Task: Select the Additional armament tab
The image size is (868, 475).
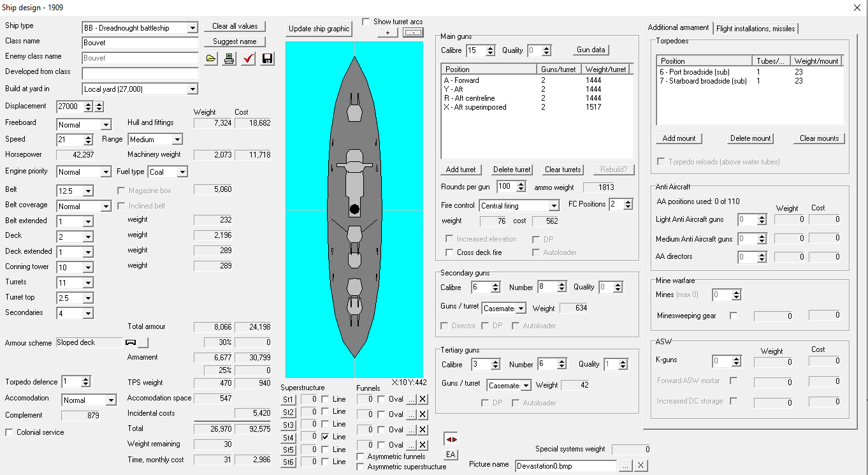Action: (678, 27)
